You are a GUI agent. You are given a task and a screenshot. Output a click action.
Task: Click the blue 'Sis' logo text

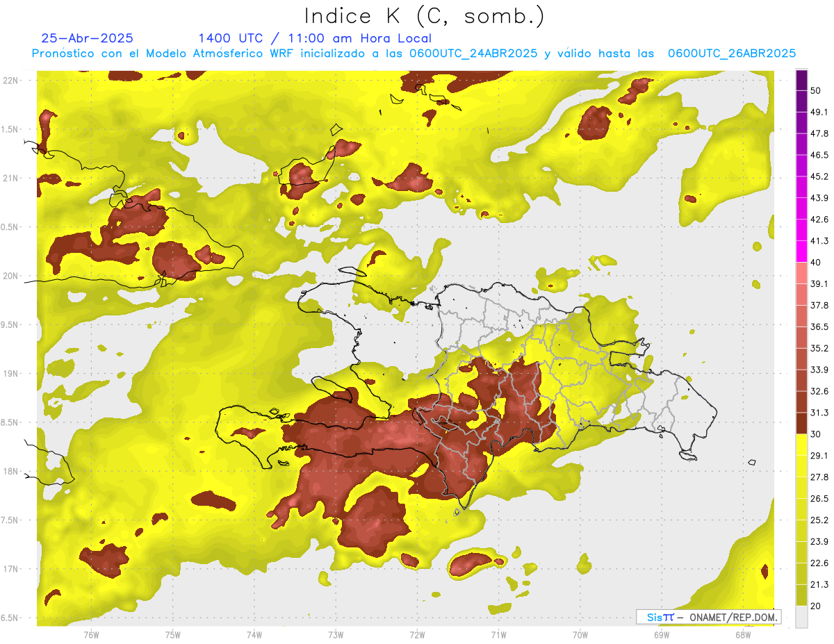point(654,617)
